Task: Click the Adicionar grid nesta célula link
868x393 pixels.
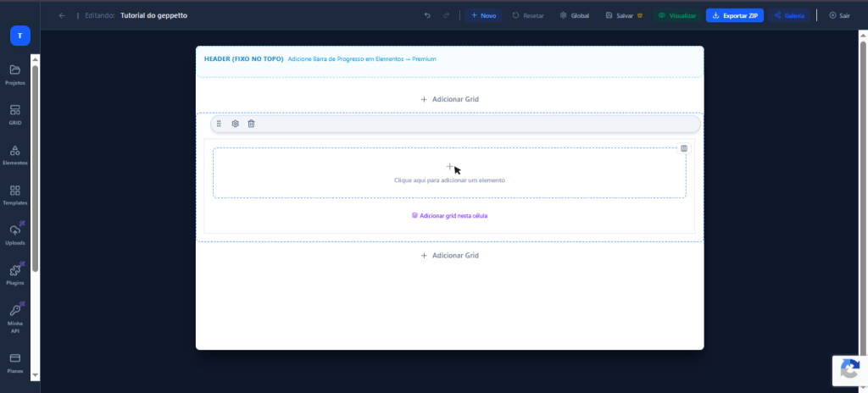Action: 449,216
